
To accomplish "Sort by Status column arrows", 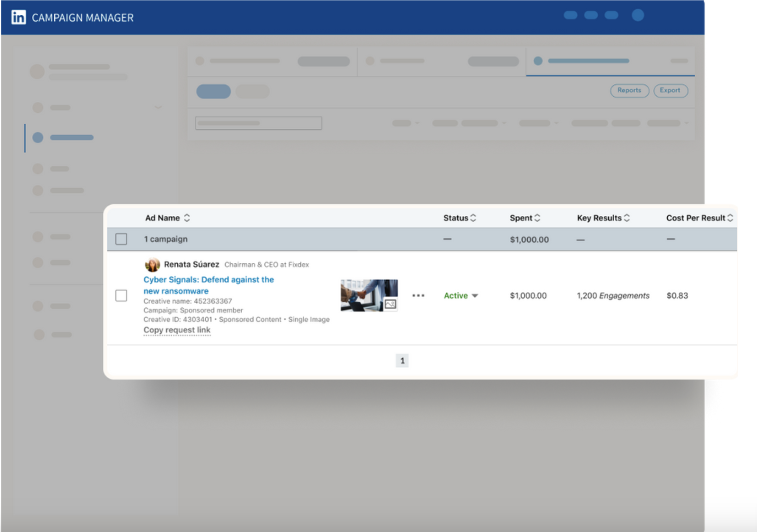I will [x=473, y=218].
